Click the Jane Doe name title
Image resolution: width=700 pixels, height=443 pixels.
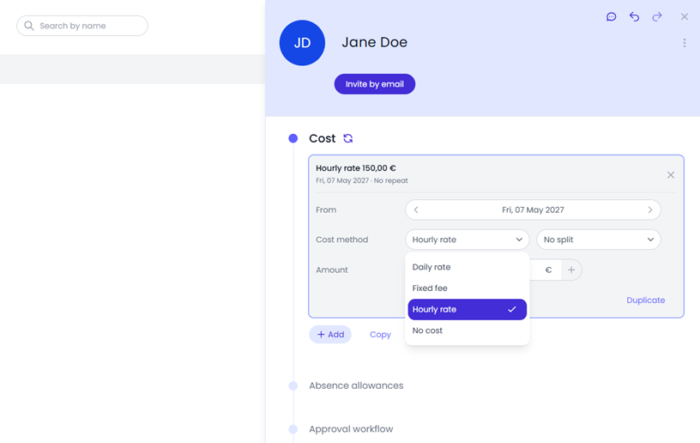point(375,42)
